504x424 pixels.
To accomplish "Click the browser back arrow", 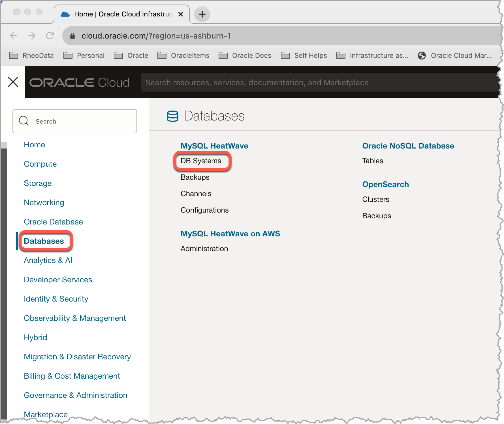I will click(14, 36).
